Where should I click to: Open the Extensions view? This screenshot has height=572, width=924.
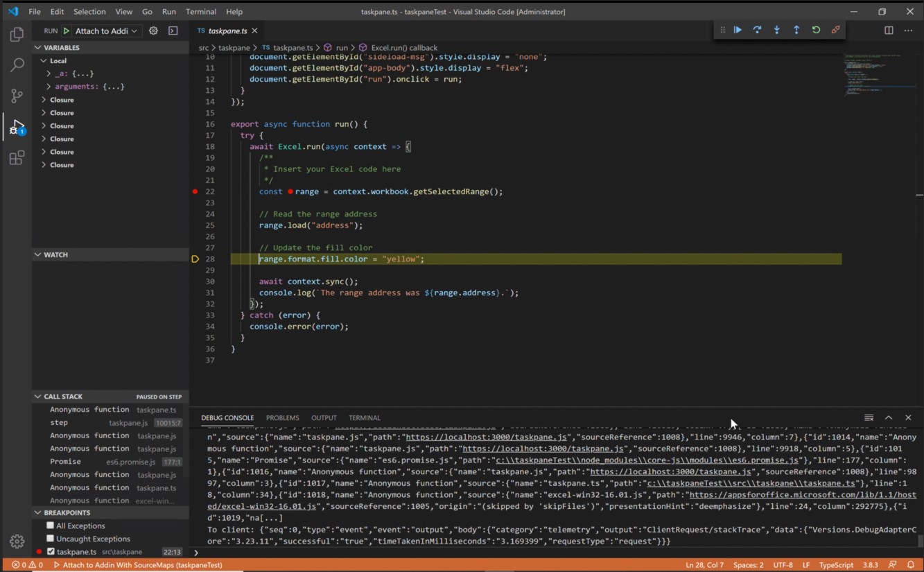[17, 157]
